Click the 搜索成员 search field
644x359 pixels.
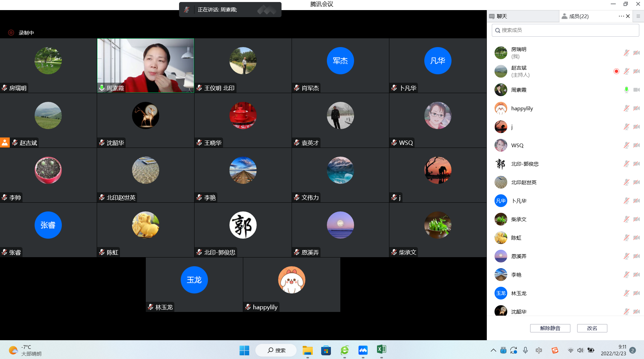point(565,30)
